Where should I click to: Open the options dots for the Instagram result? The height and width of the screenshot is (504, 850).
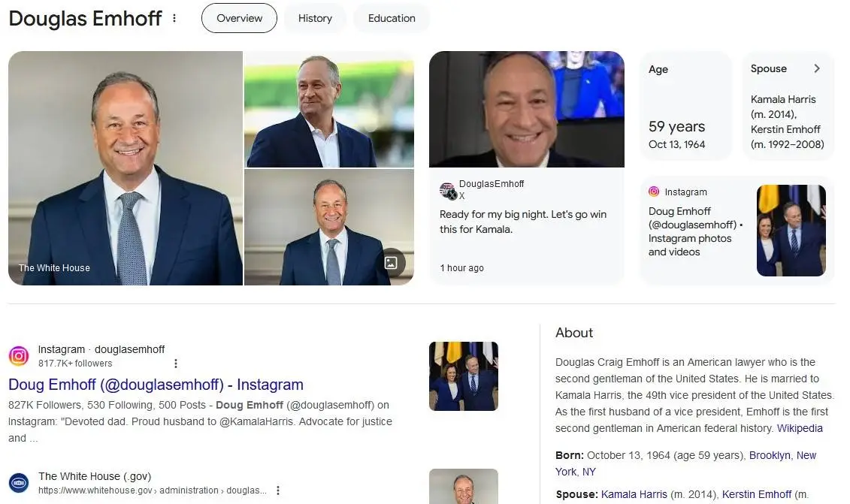tap(176, 364)
